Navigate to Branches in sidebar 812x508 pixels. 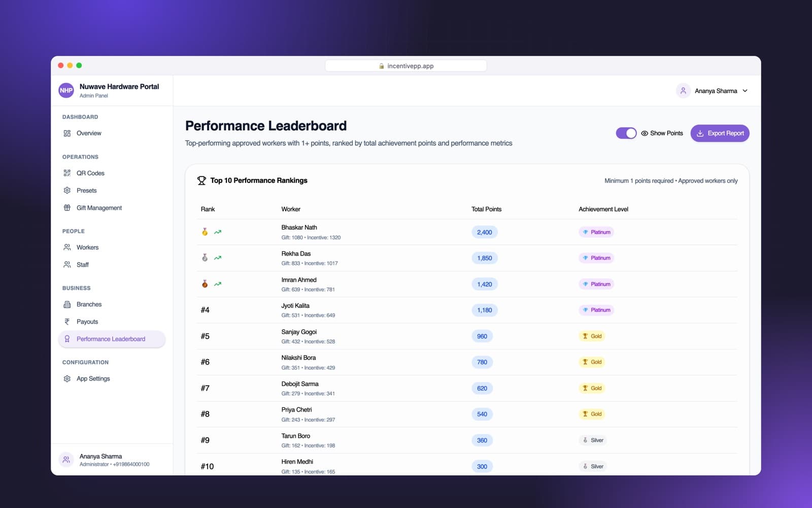click(x=112, y=304)
